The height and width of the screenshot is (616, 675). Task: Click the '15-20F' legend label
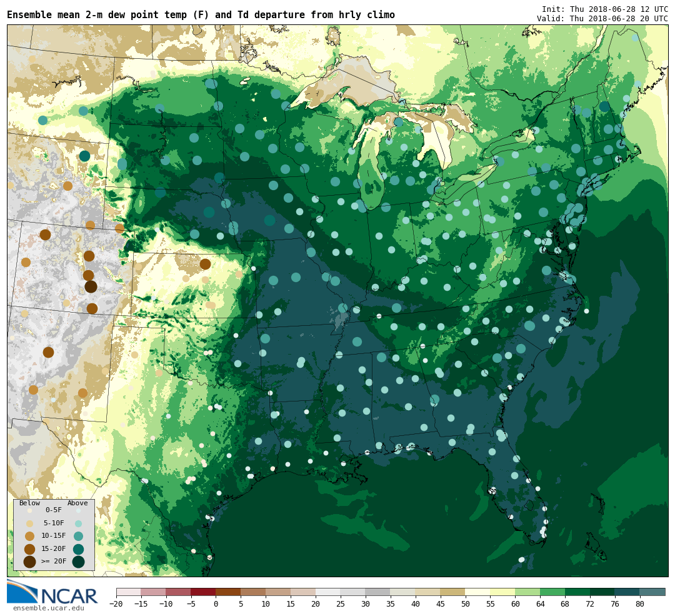click(54, 549)
